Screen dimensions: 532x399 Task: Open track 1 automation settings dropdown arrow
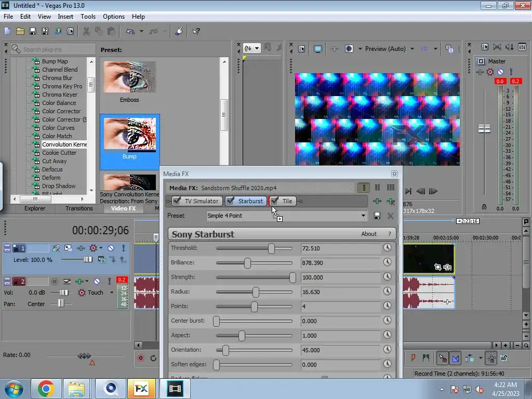[x=101, y=248]
